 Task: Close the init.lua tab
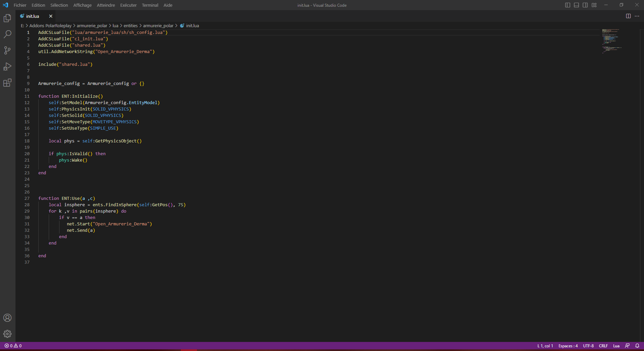point(51,16)
